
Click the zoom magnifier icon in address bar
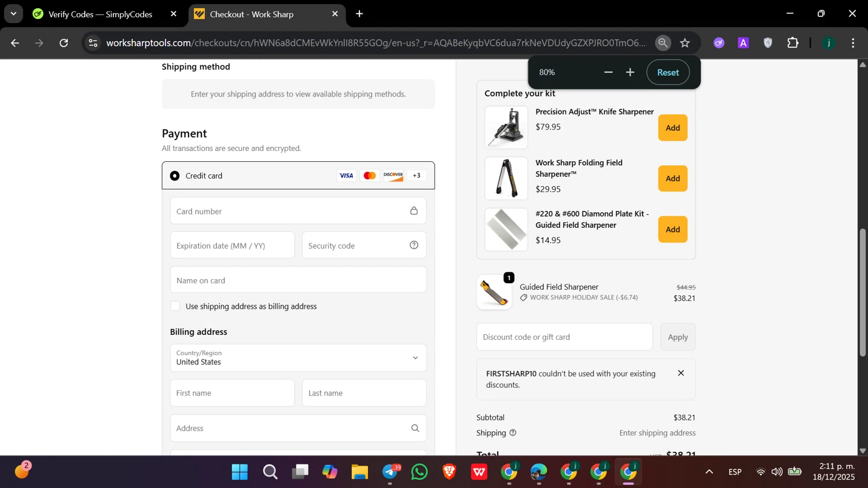click(663, 43)
